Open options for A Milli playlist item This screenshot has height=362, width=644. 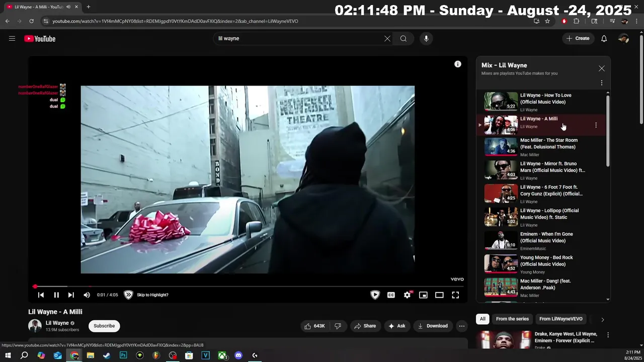pos(596,125)
